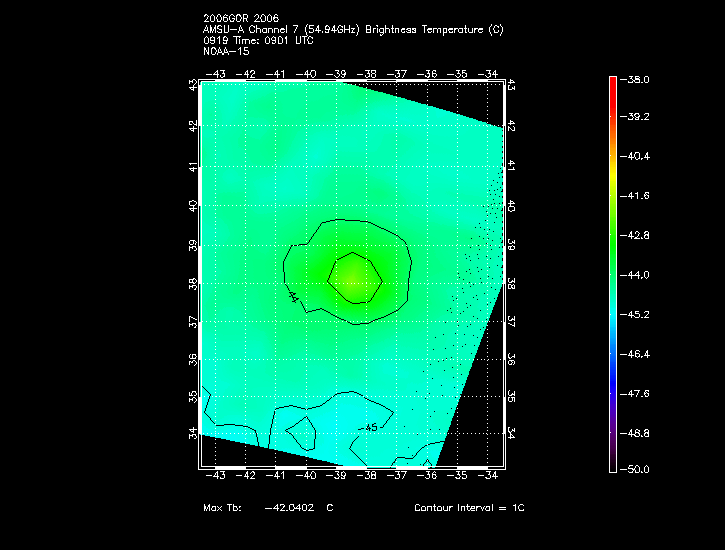Image resolution: width=725 pixels, height=550 pixels.
Task: Click the -43 longitude label on the top axis
Action: [x=214, y=74]
